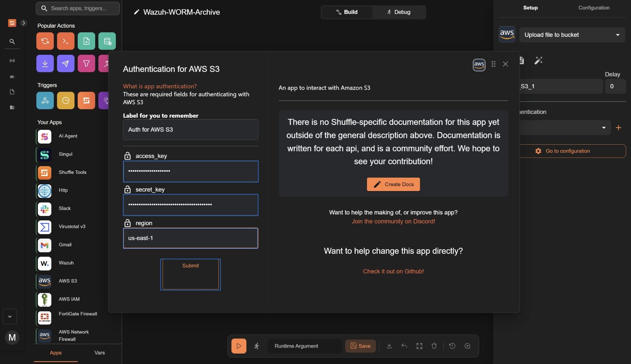631x364 pixels.
Task: Add the new file popular action
Action: [x=86, y=41]
